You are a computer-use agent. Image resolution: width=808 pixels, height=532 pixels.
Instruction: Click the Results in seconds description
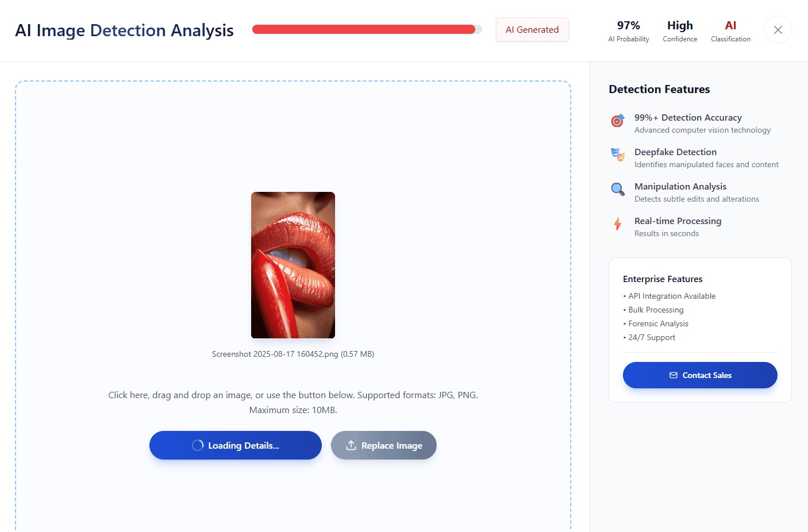pyautogui.click(x=667, y=234)
